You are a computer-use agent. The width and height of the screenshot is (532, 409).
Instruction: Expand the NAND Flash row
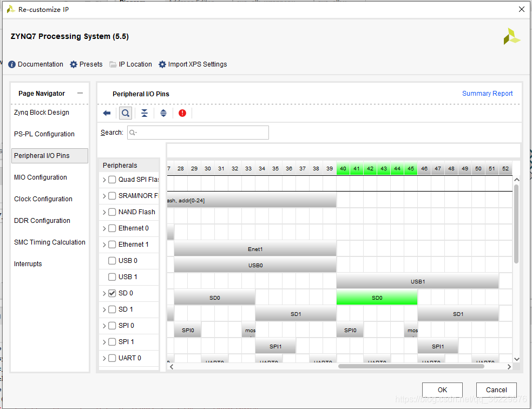click(x=104, y=213)
